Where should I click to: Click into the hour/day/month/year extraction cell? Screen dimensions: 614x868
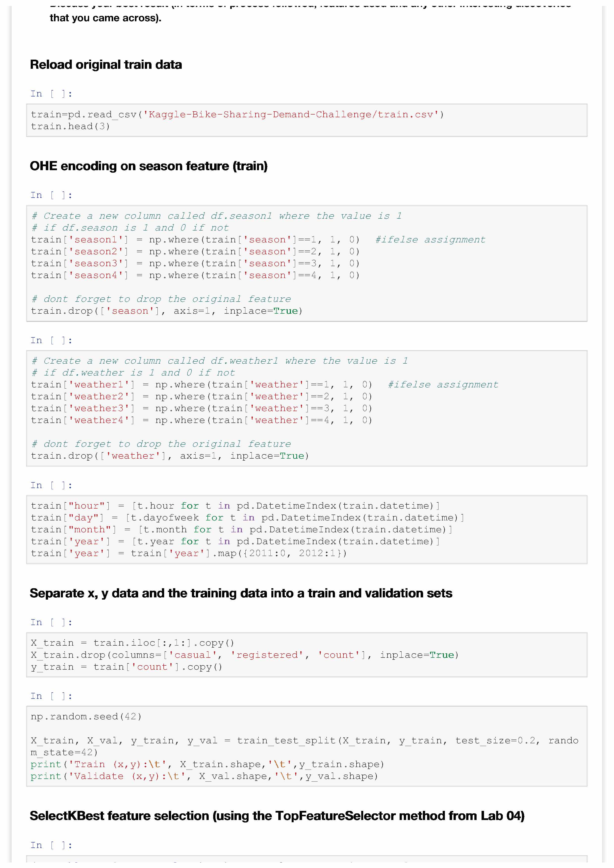pos(307,529)
